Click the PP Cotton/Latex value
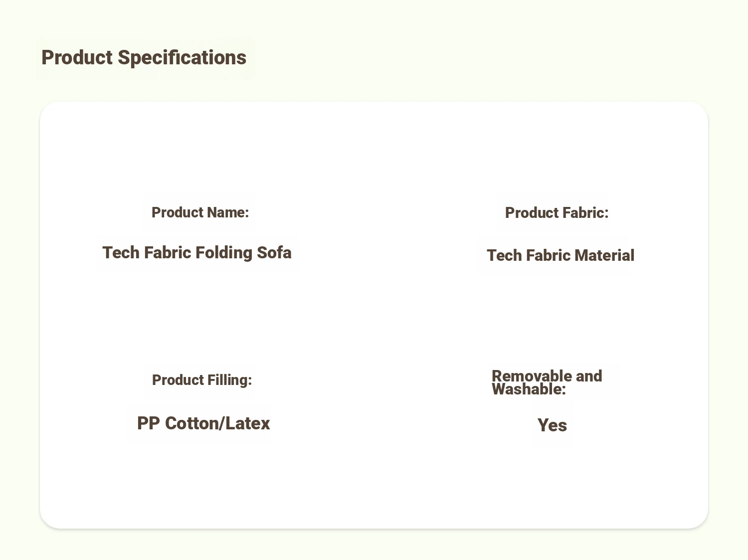748x560 pixels. pos(203,423)
